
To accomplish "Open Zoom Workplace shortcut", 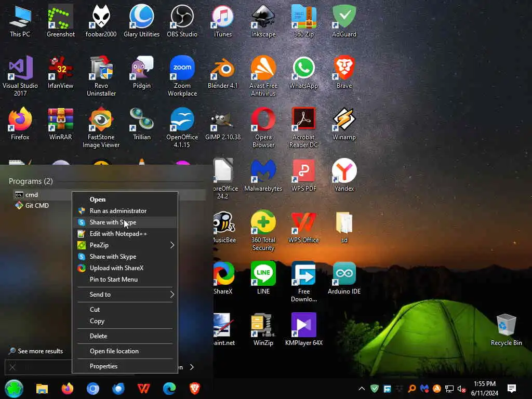I will pyautogui.click(x=182, y=76).
